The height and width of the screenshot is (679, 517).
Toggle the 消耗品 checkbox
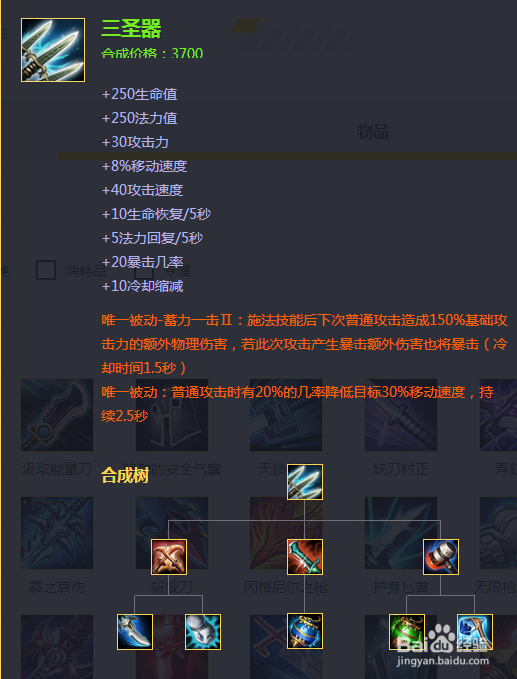(46, 270)
